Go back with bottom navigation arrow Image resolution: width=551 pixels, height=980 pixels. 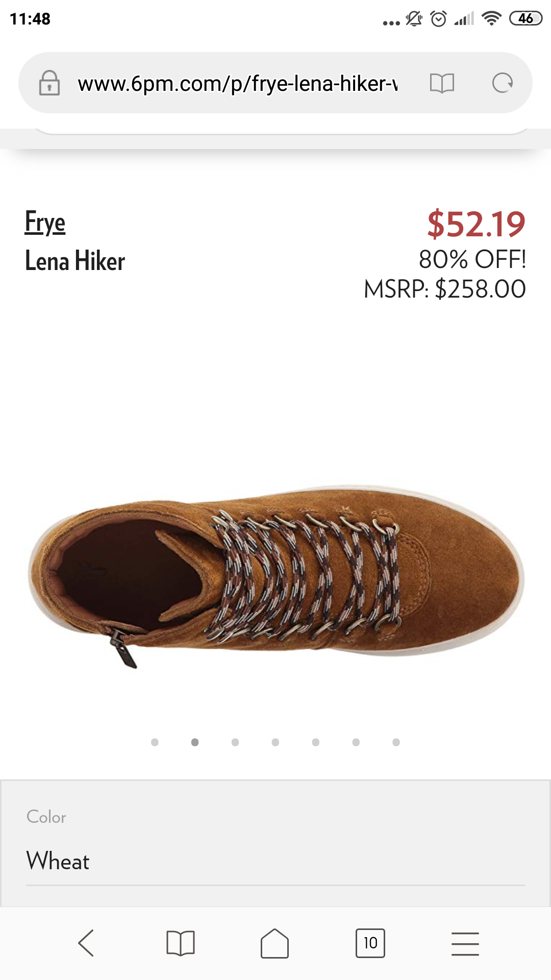[86, 943]
